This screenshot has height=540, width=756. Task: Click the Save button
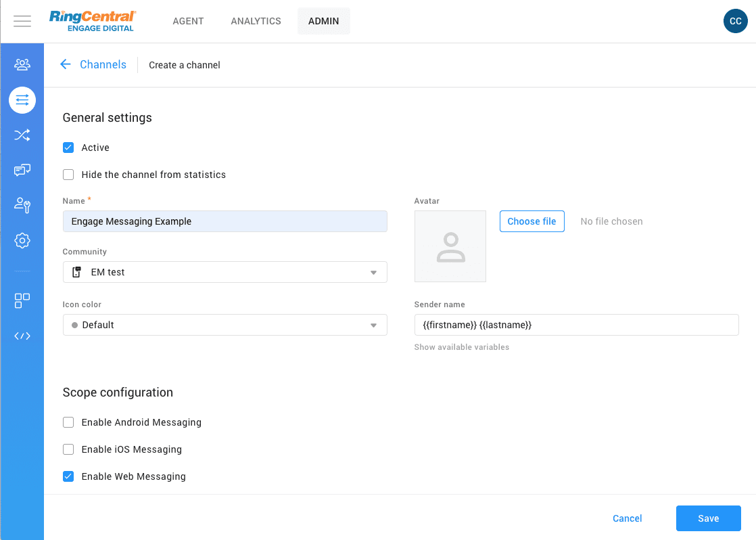pos(708,518)
